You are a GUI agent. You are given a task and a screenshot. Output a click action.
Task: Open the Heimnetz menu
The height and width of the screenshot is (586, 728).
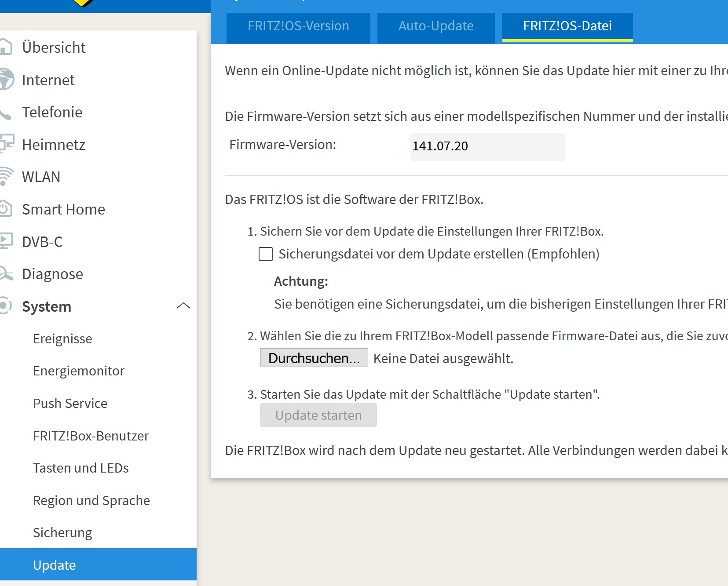click(54, 145)
